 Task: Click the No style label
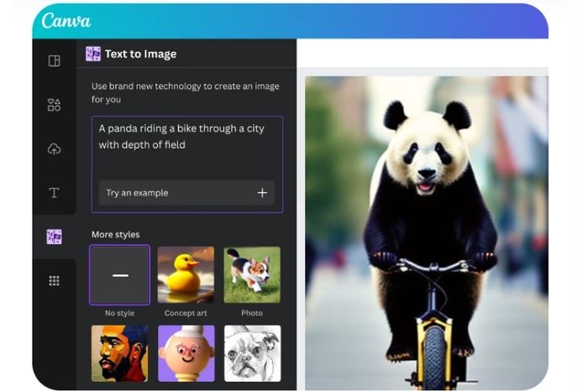tap(119, 313)
